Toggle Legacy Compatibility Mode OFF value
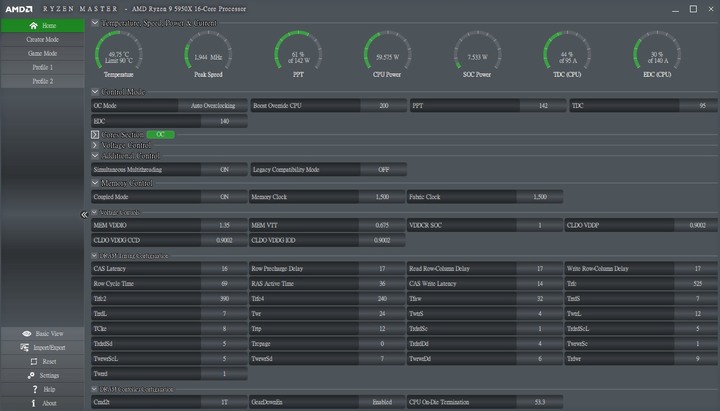Viewport: 720px width, 411px height. coord(383,169)
